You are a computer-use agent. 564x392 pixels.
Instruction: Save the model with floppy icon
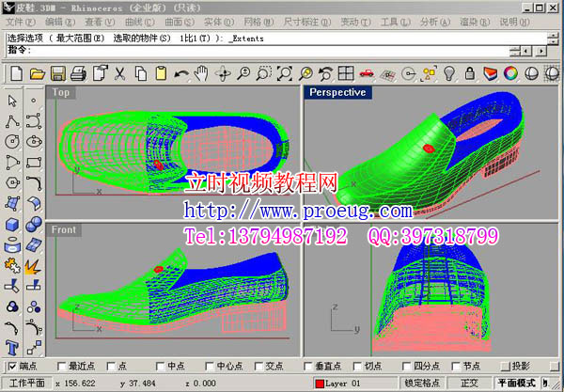click(57, 73)
